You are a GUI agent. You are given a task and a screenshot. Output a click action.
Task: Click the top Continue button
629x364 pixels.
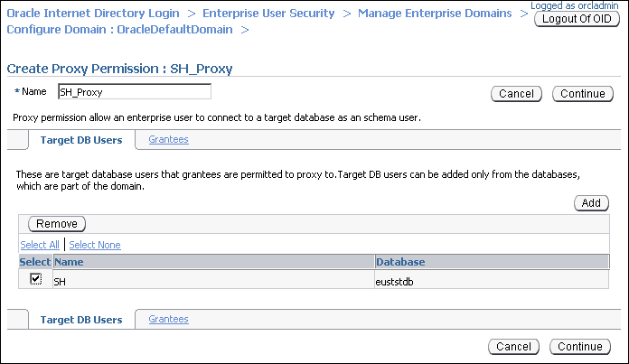pyautogui.click(x=582, y=93)
